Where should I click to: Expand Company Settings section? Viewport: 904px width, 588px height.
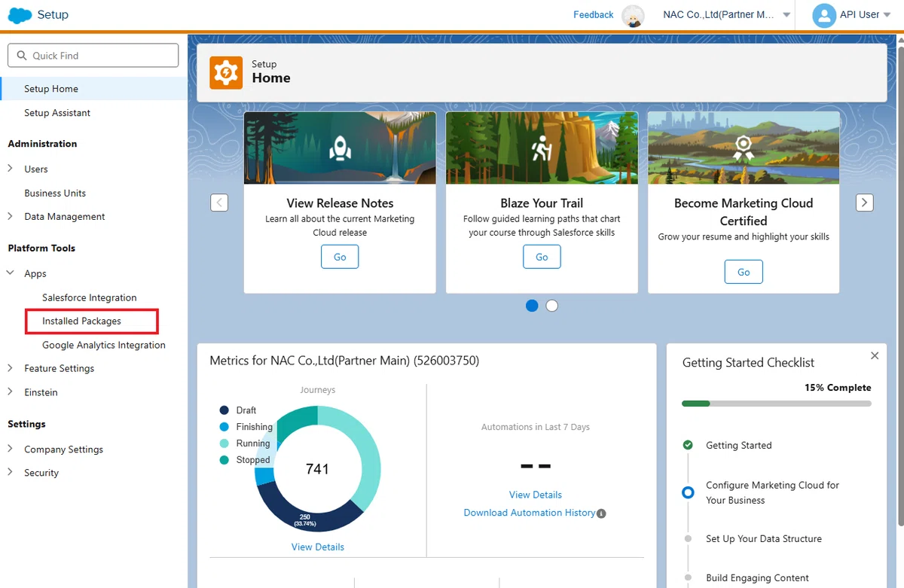pyautogui.click(x=11, y=449)
